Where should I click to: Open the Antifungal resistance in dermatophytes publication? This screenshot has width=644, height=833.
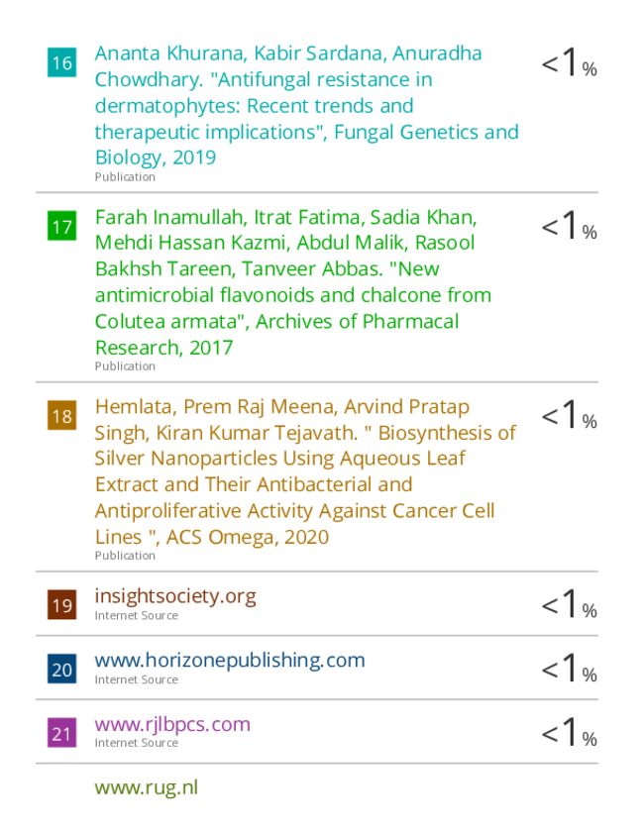coord(306,105)
